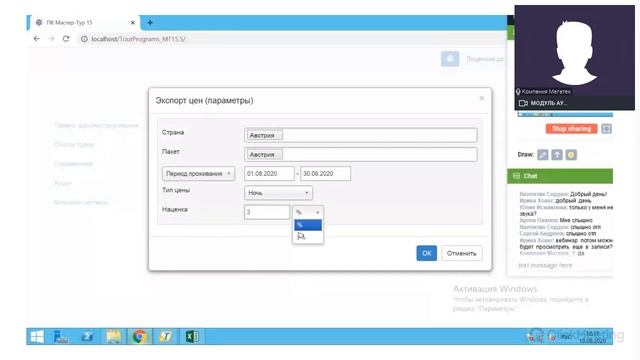Click the Chrome taskbar icon
Image resolution: width=640 pixels, height=360 pixels.
pos(139,337)
